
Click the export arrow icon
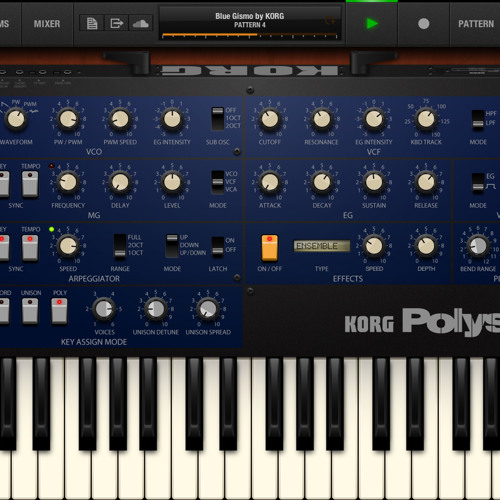116,23
